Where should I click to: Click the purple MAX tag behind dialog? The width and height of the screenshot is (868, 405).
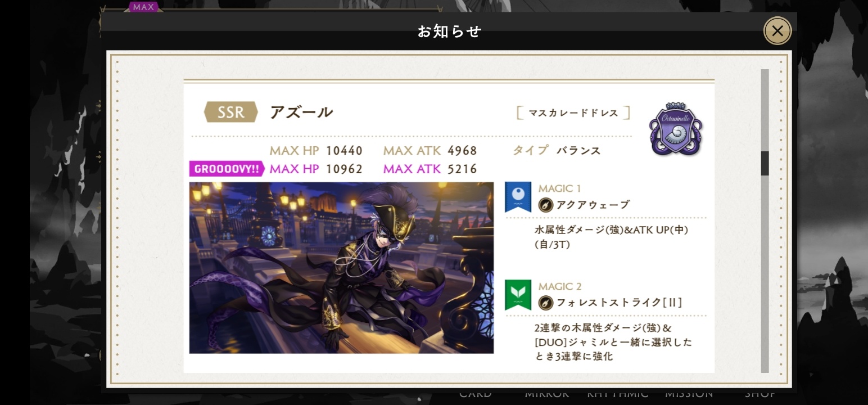click(143, 6)
